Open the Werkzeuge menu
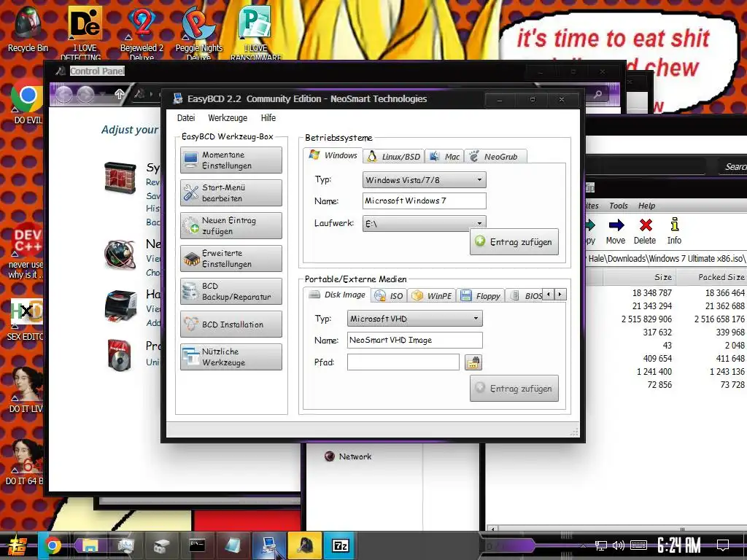 pos(228,117)
